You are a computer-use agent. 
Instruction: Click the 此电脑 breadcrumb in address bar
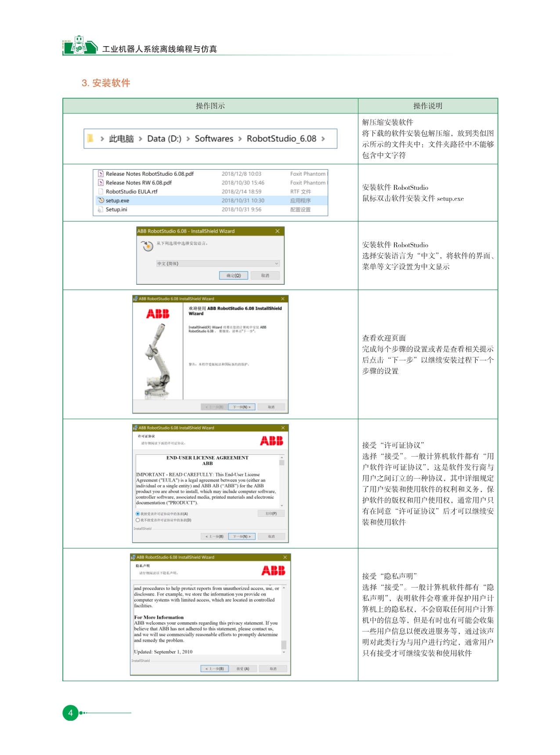click(121, 139)
